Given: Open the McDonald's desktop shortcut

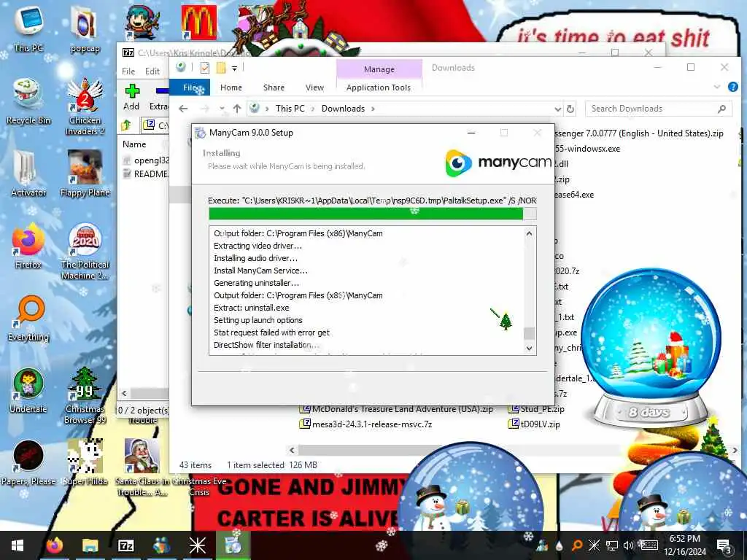Looking at the screenshot, I should click(198, 22).
